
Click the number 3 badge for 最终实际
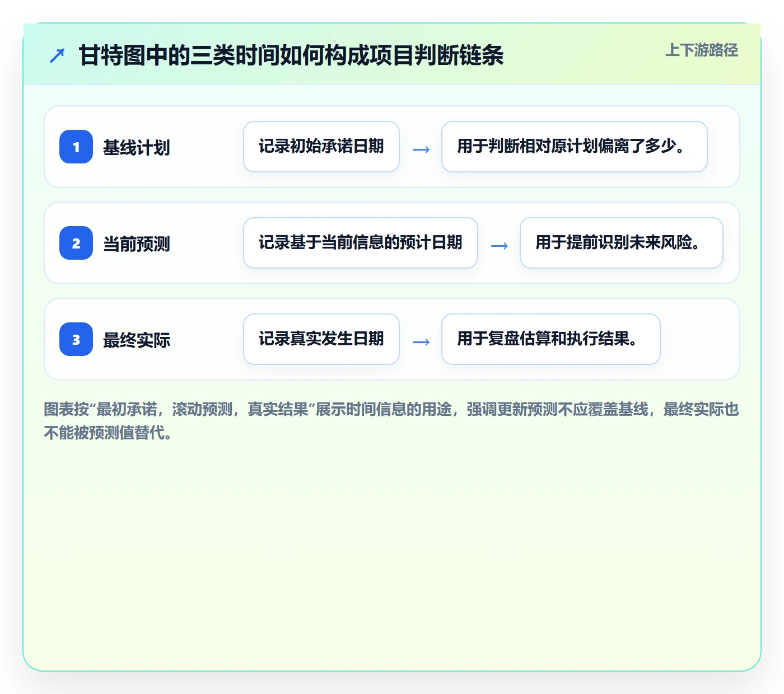tap(76, 339)
